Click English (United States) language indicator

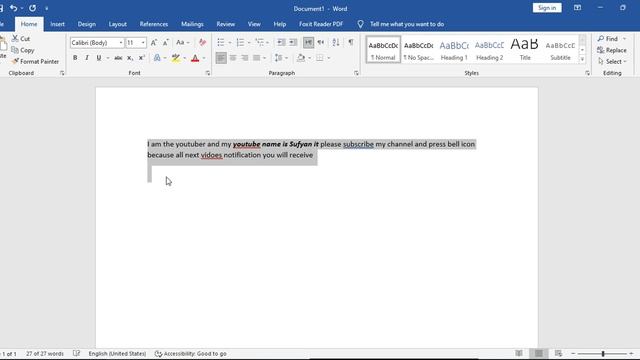(117, 353)
